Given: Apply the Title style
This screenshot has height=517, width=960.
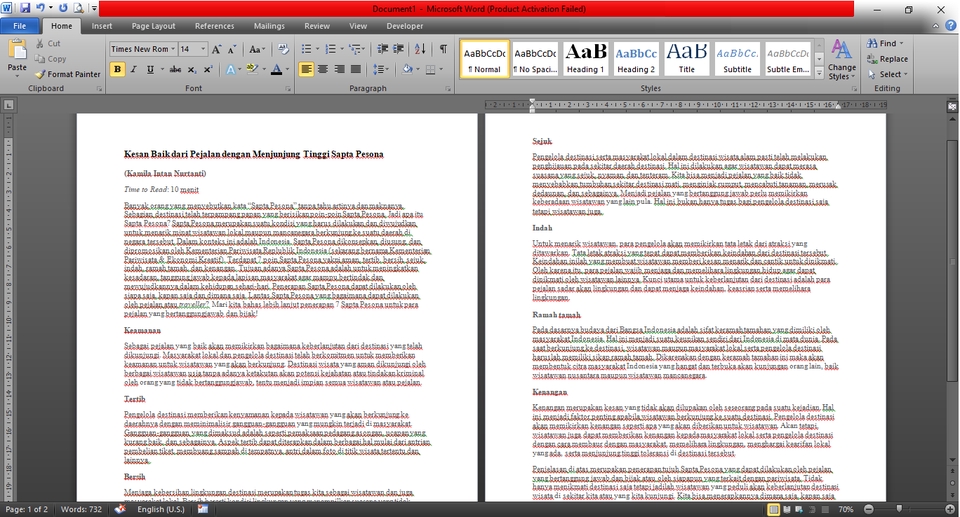Looking at the screenshot, I should 686,59.
